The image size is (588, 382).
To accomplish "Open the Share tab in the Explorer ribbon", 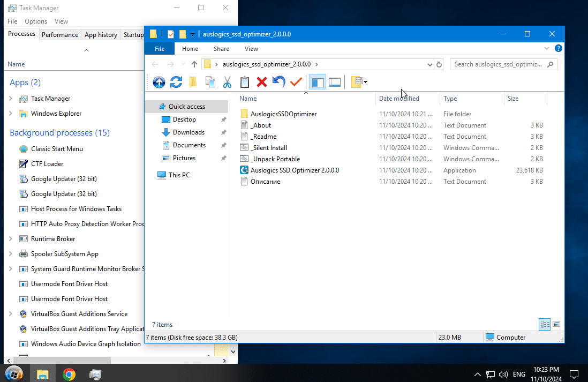I will click(221, 49).
